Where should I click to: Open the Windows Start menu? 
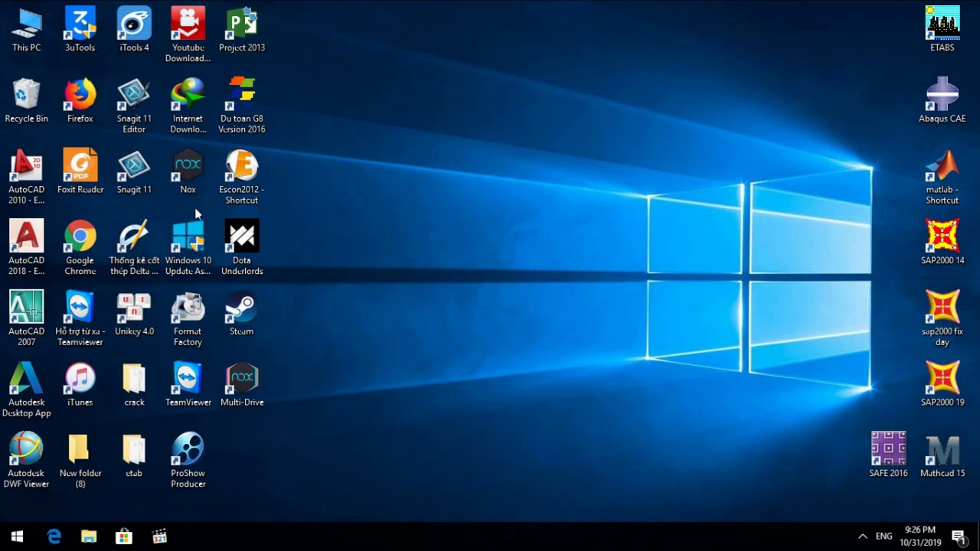click(x=18, y=536)
